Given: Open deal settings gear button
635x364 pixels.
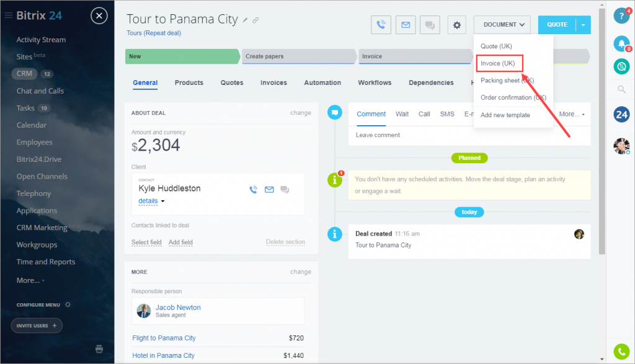Looking at the screenshot, I should tap(457, 25).
